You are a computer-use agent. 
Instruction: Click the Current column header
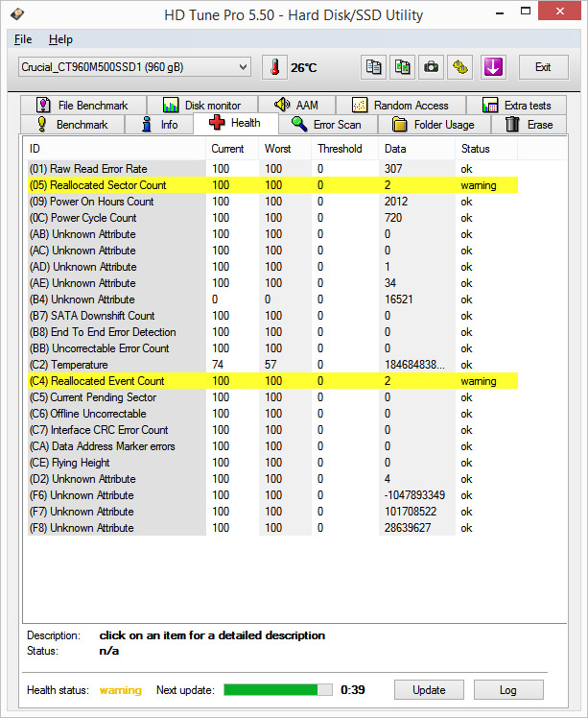coord(232,149)
